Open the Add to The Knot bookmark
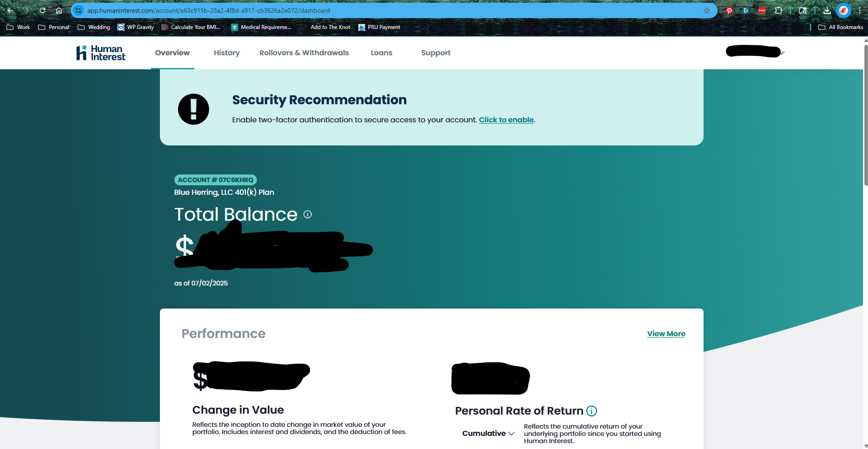The width and height of the screenshot is (868, 449). click(326, 27)
